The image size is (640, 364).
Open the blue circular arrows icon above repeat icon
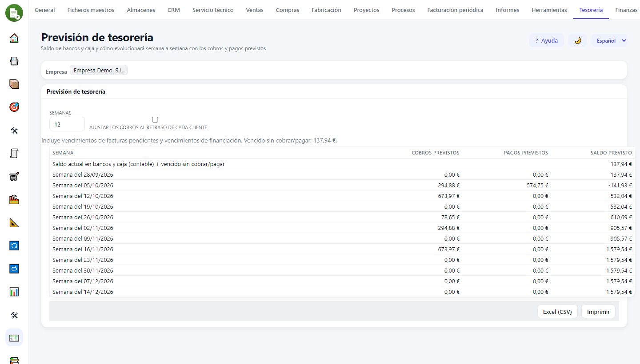pyautogui.click(x=14, y=245)
